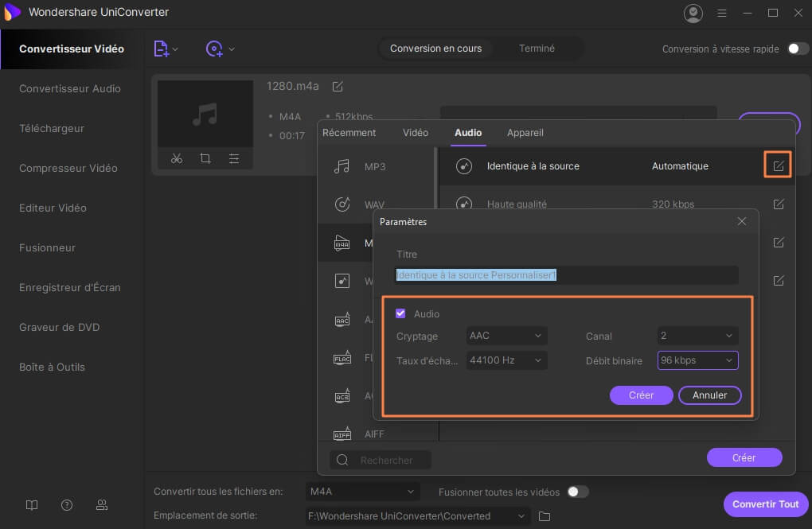Click the edit icon for Identique à la source

[779, 165]
